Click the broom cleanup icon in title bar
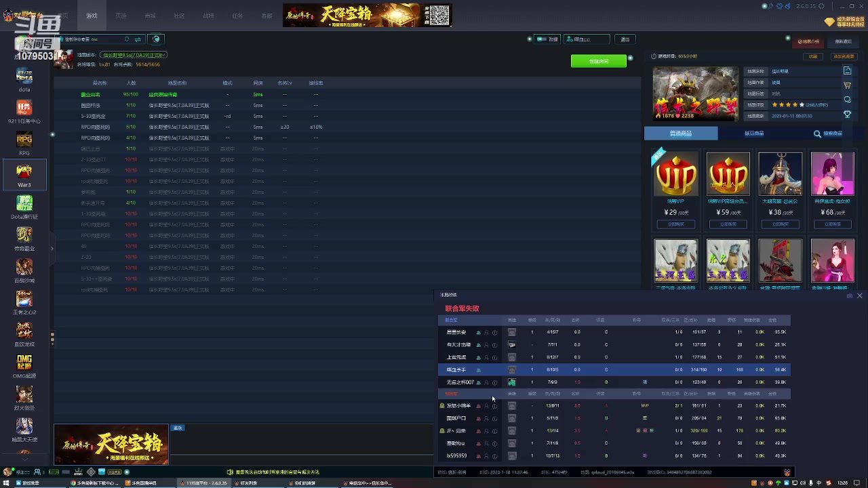This screenshot has width=868, height=488. coord(787,6)
